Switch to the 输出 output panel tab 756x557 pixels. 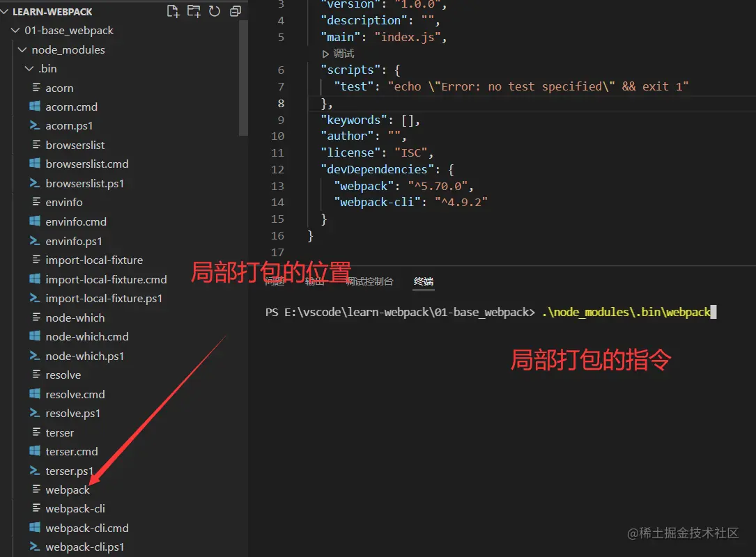coord(314,281)
